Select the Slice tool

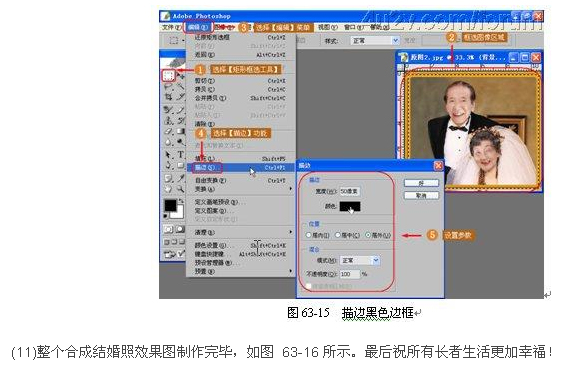point(180,97)
